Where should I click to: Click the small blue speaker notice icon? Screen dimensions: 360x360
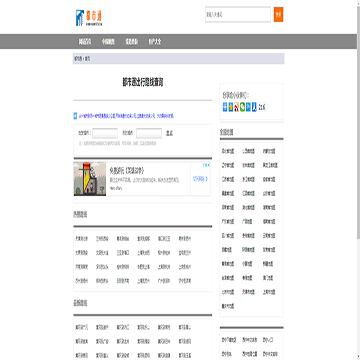75,116
